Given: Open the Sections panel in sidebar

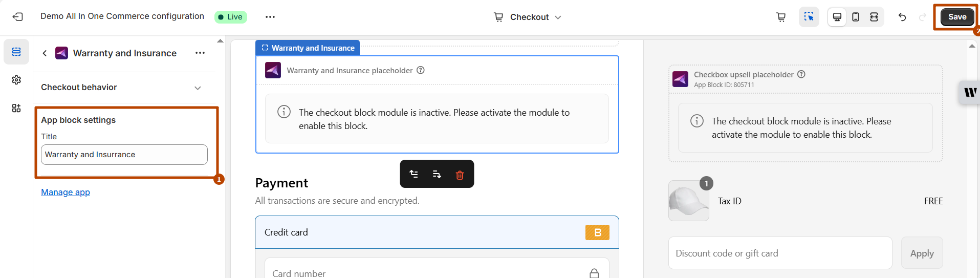Looking at the screenshot, I should click(16, 52).
